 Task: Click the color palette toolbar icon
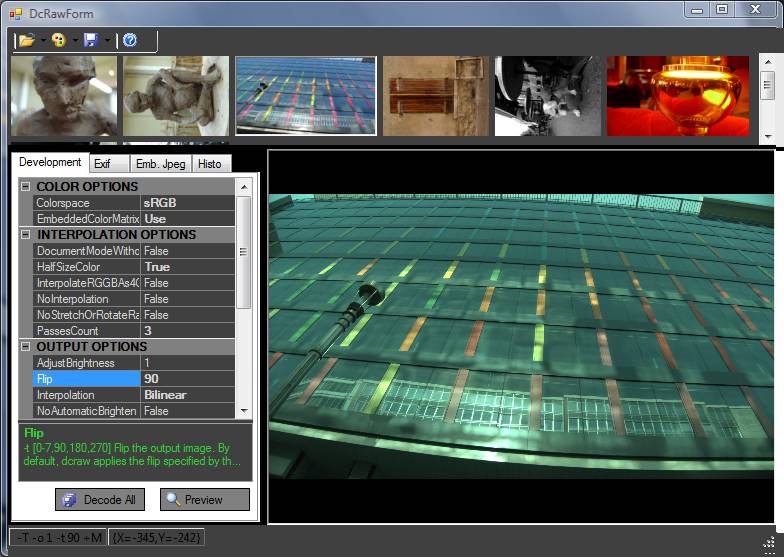pyautogui.click(x=59, y=40)
